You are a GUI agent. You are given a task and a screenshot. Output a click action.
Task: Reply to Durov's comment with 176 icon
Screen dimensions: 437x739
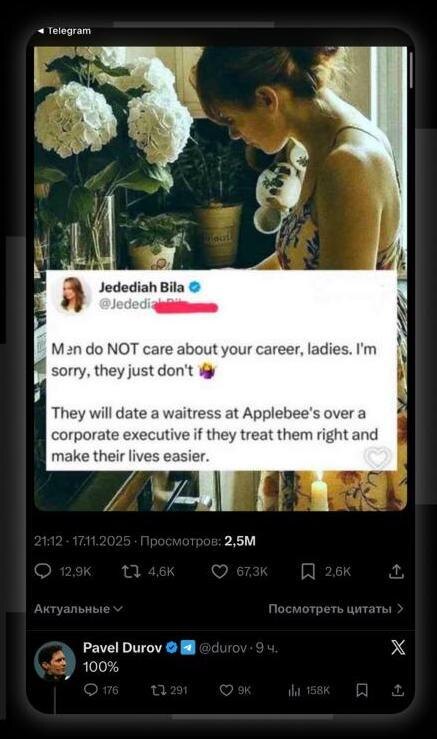tap(90, 690)
